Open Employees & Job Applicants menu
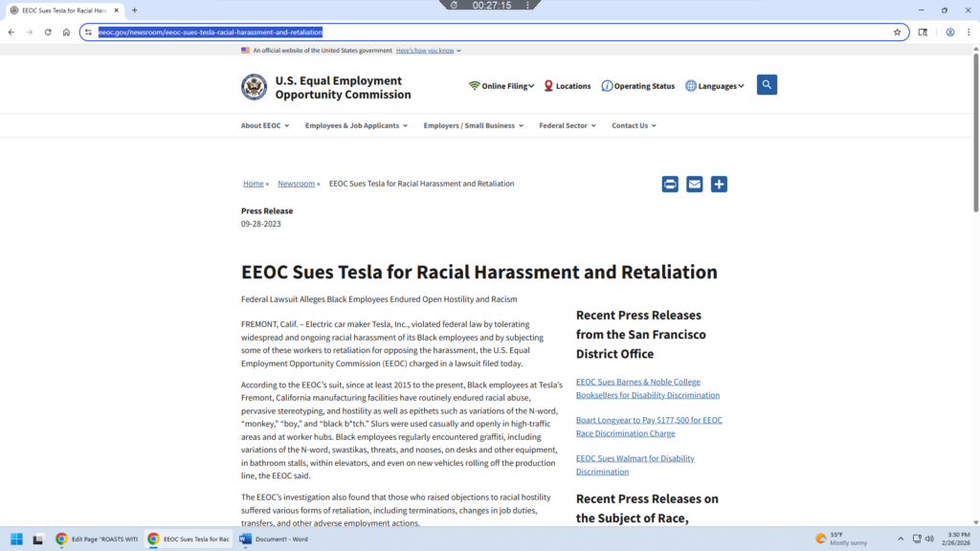 356,125
